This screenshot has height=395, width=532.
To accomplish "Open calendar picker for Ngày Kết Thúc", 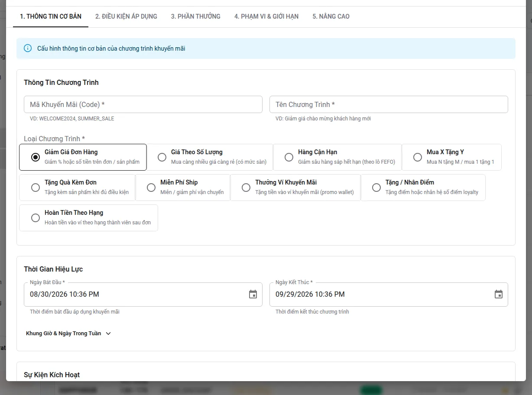I will pos(499,295).
